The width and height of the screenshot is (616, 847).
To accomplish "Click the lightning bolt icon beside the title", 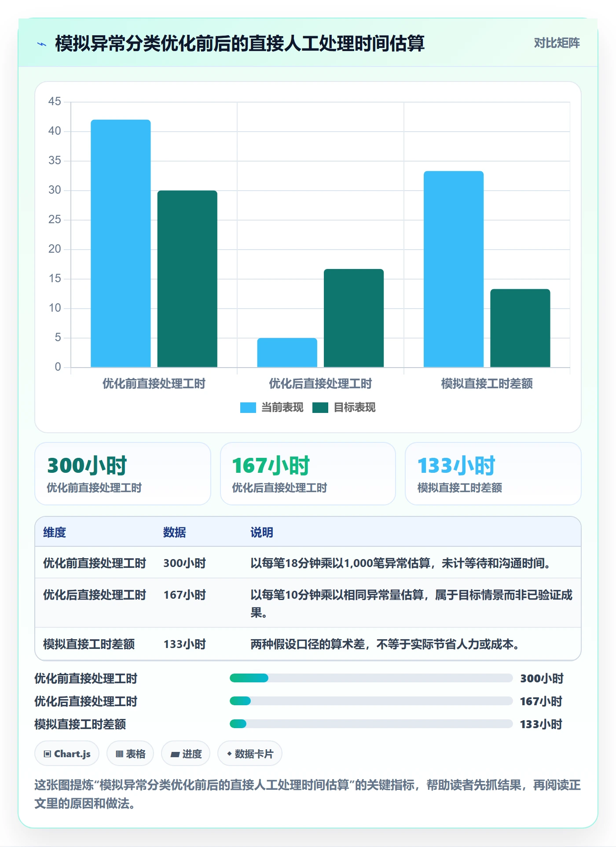I will click(42, 44).
